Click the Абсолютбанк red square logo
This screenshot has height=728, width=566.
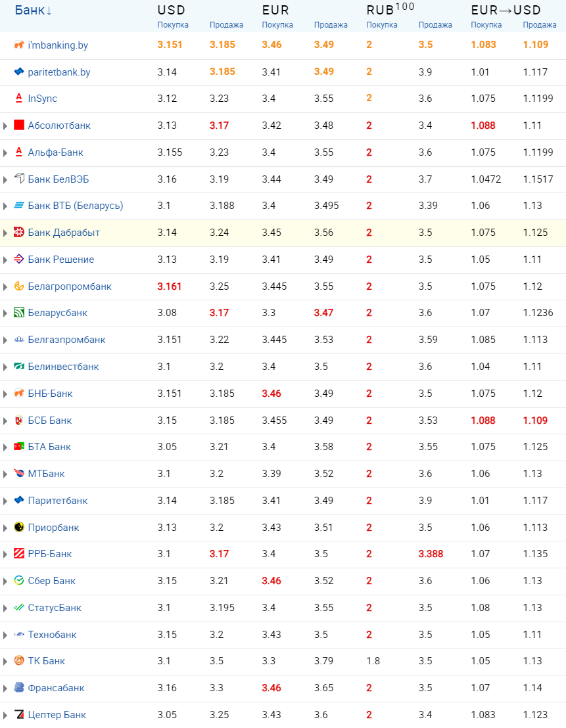(x=19, y=125)
